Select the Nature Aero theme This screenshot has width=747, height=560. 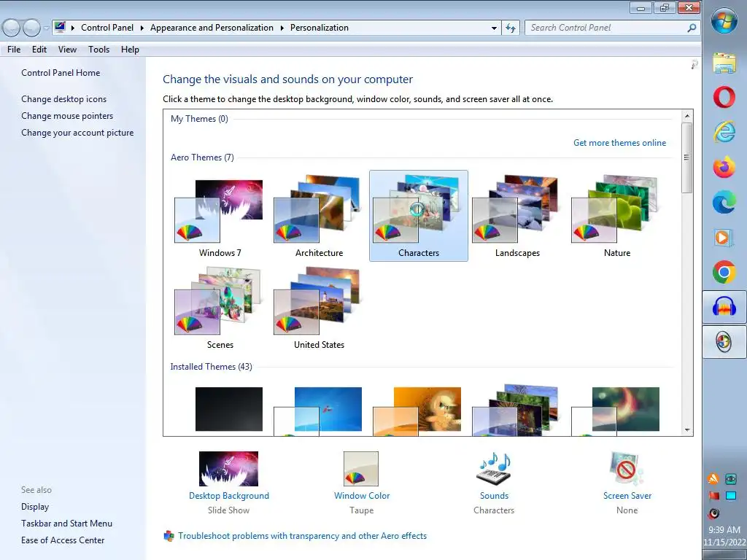click(617, 217)
